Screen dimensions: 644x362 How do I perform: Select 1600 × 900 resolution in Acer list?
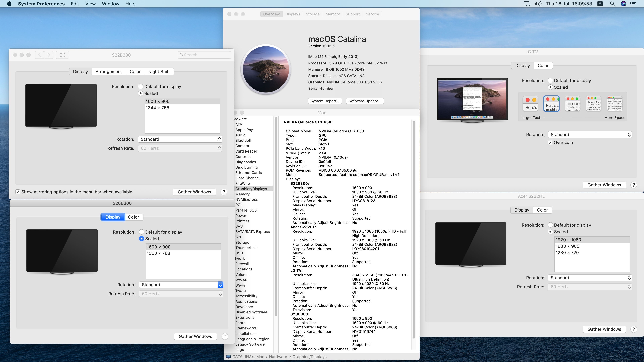[x=592, y=246]
